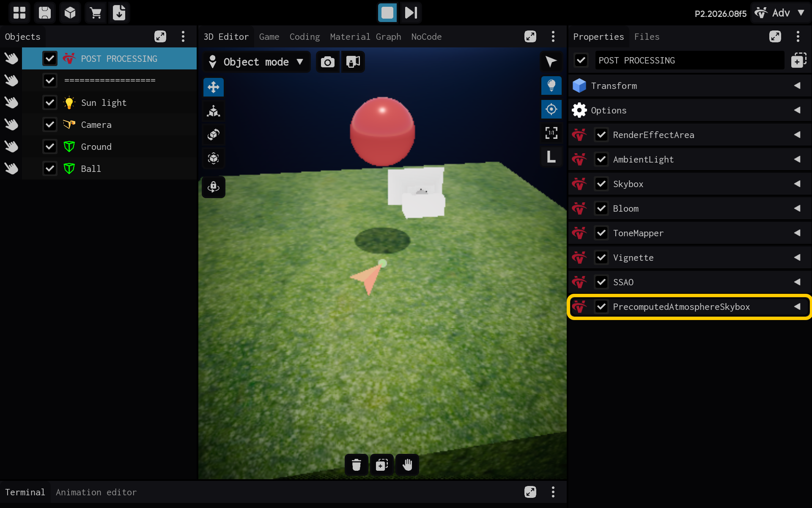Click the hand grab tool in viewport
The height and width of the screenshot is (508, 812).
pyautogui.click(x=407, y=465)
